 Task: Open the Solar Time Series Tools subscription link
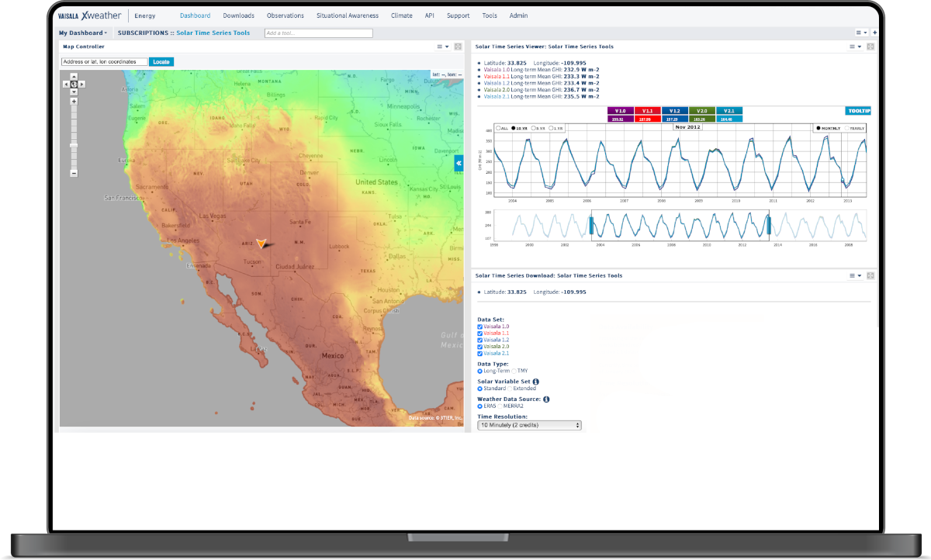coord(213,33)
